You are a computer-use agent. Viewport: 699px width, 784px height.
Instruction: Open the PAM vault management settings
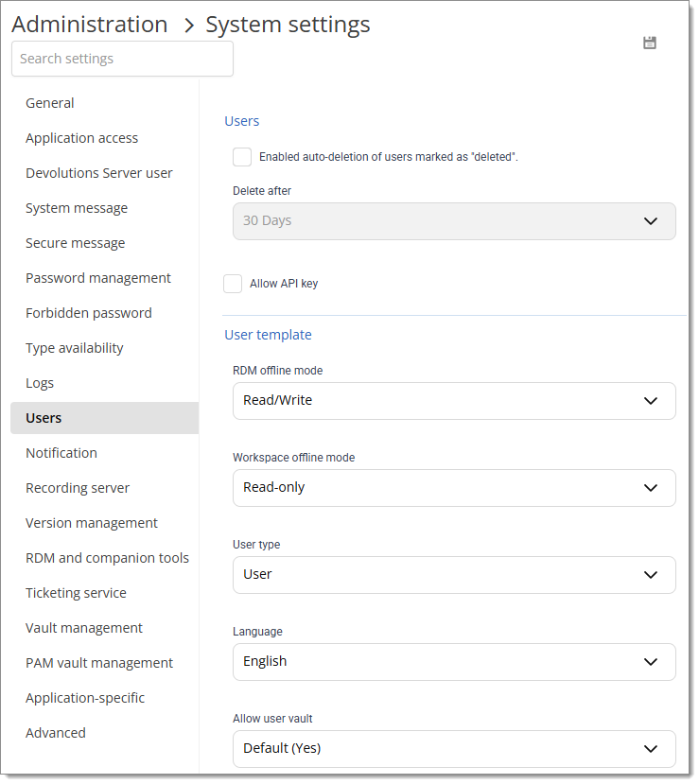point(99,662)
